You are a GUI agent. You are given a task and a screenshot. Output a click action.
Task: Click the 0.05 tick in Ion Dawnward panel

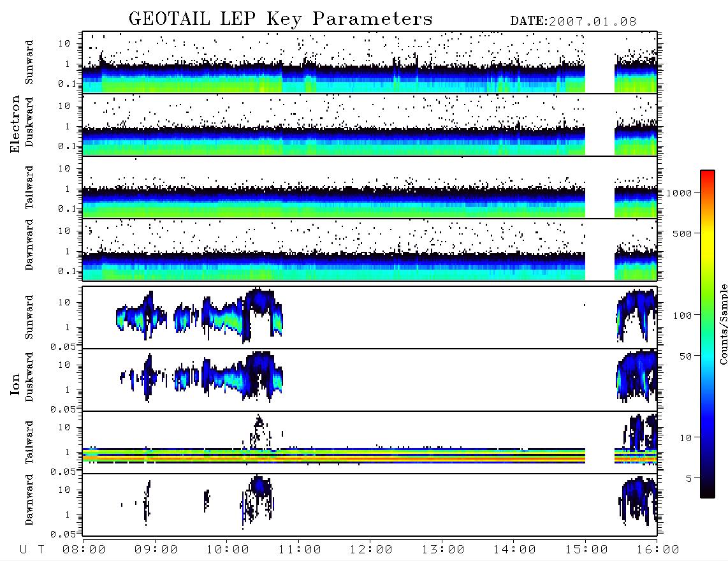pyautogui.click(x=63, y=534)
